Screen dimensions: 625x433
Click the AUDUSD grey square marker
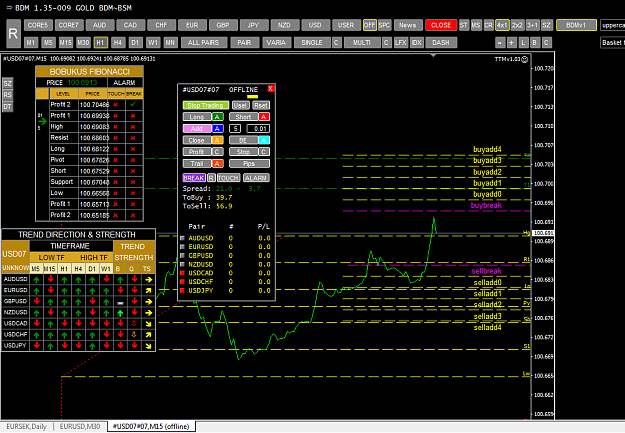pos(183,238)
